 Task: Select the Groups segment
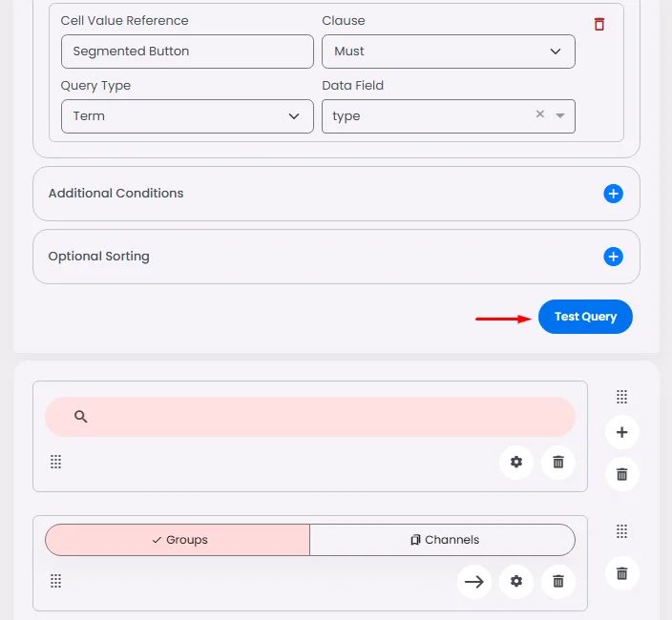coord(178,540)
